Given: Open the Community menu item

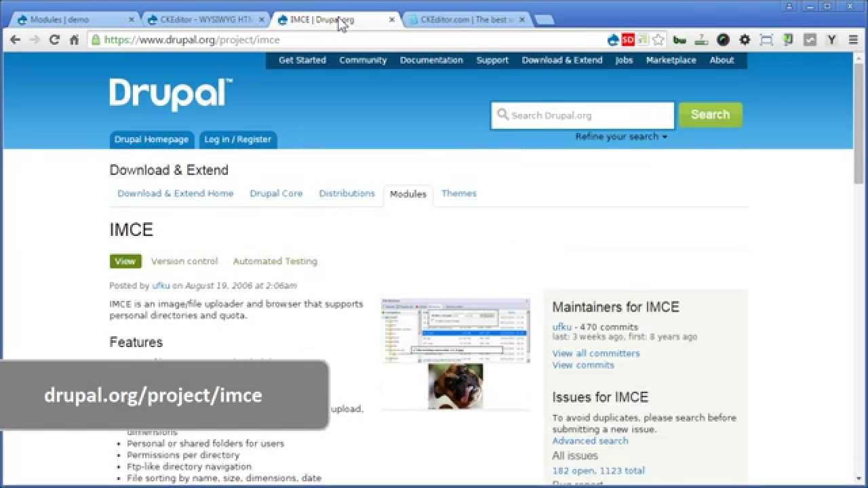Looking at the screenshot, I should click(x=363, y=60).
